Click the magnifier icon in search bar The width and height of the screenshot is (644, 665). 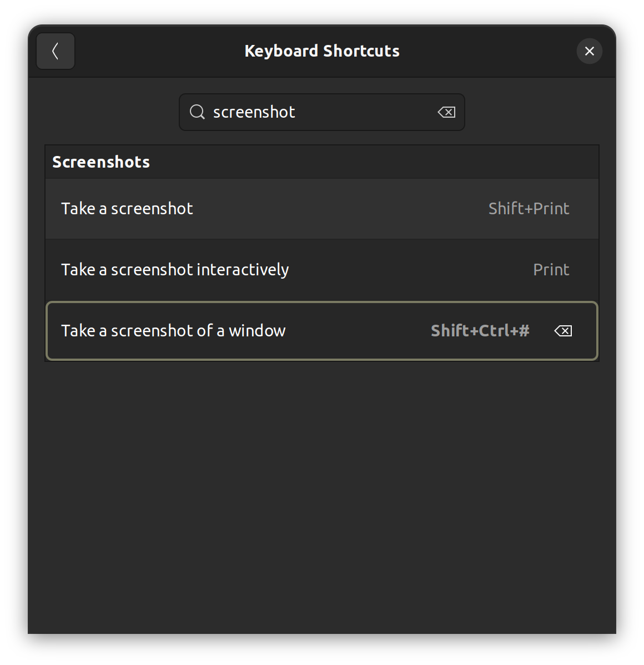(197, 112)
